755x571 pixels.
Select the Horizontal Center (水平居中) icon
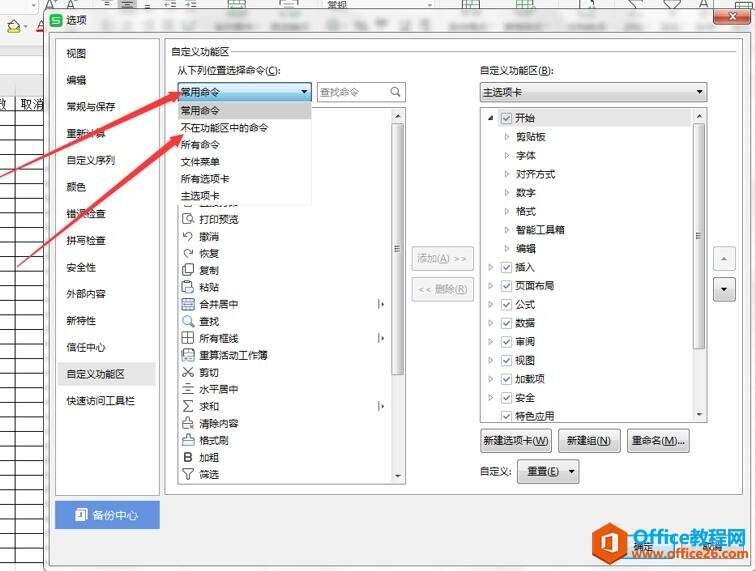(x=188, y=389)
